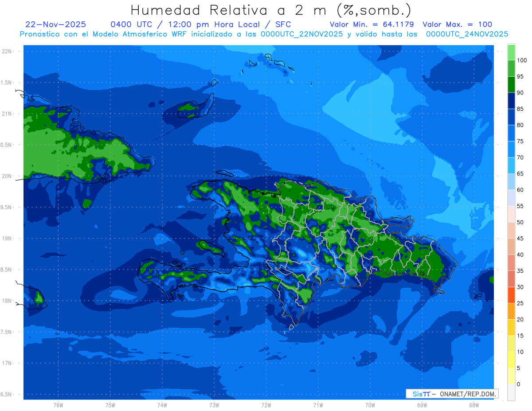532x411 pixels.
Task: Select the pale yellow 0–5 legend swatch
Action: point(511,376)
